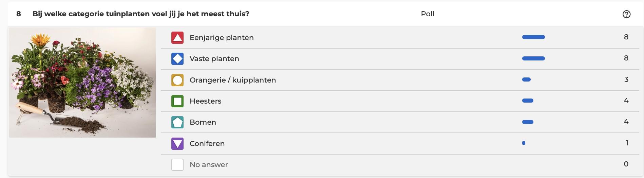Select the Vaste planten answer label
644x178 pixels.
[x=214, y=59]
